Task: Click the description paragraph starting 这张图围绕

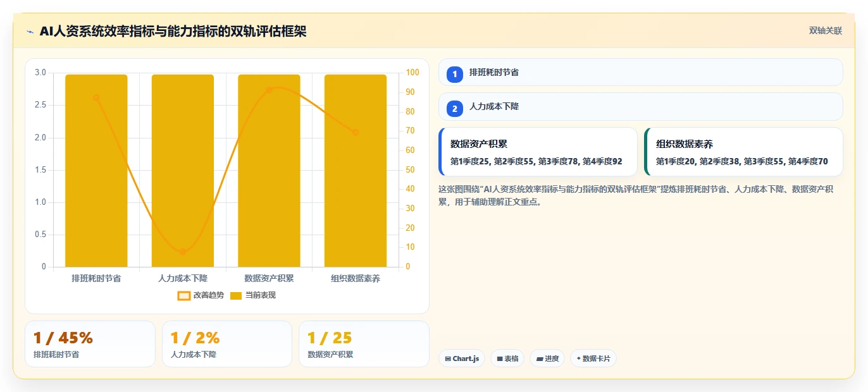Action: 635,195
